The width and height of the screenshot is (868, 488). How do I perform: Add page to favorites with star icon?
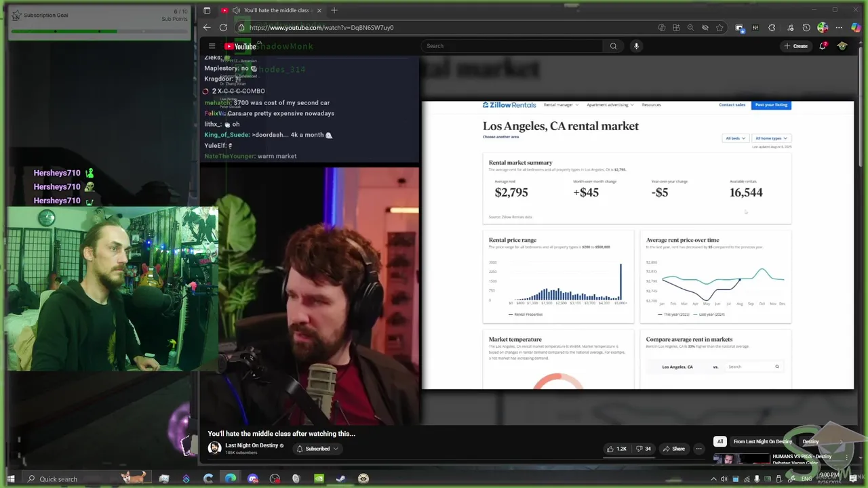[719, 28]
